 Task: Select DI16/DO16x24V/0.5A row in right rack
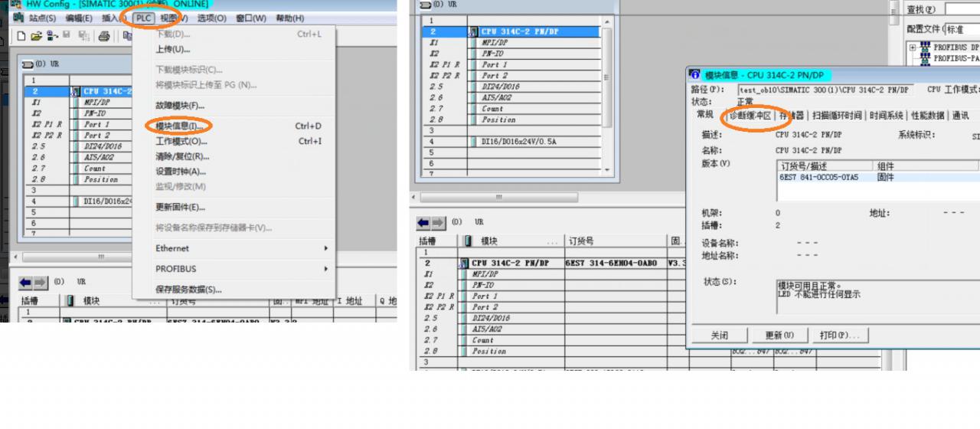[x=511, y=142]
